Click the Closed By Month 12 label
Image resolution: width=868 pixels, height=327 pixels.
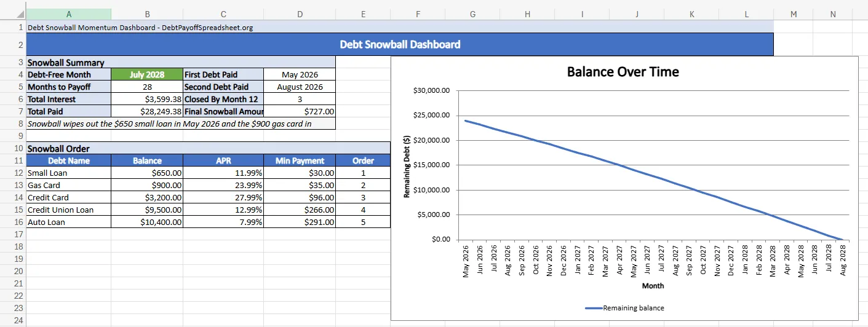point(223,99)
